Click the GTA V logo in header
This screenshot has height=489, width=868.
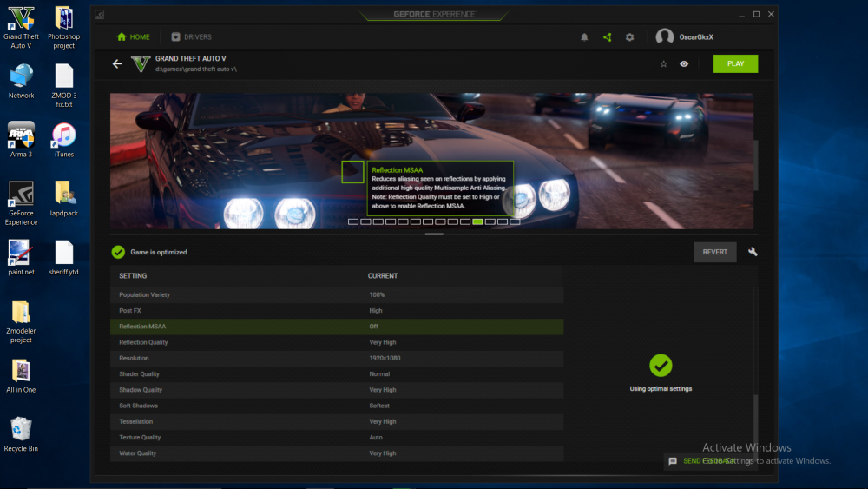click(x=141, y=63)
